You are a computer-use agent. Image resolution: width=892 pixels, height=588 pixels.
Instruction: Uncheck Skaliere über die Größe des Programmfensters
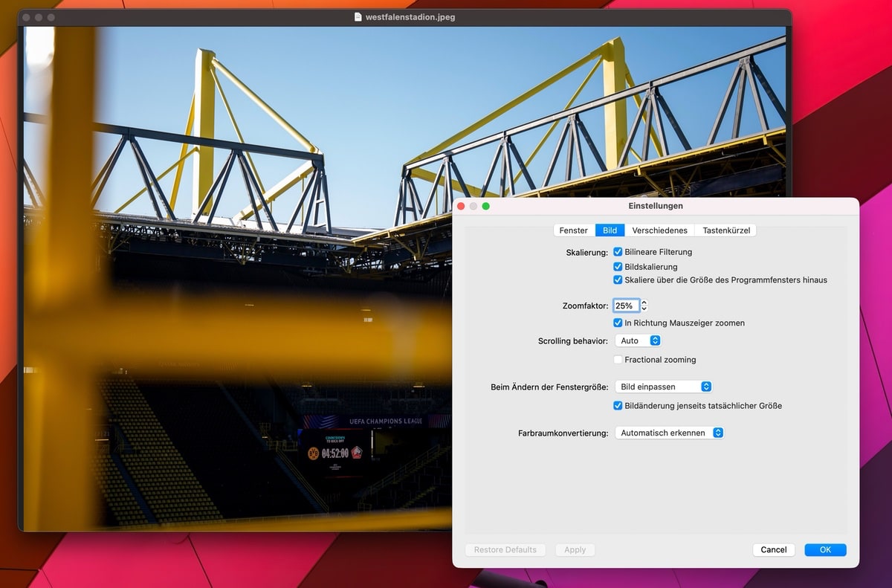(618, 280)
